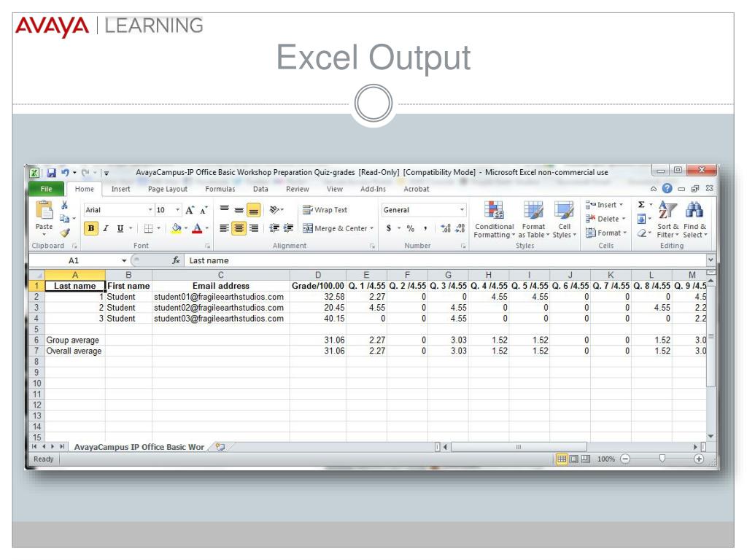Open the Arial font name dropdown
747x560 pixels.
click(150, 210)
